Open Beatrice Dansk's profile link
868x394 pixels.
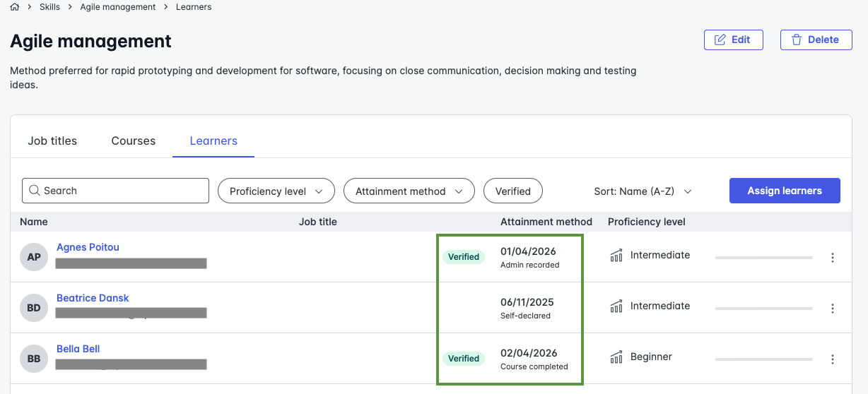point(93,298)
